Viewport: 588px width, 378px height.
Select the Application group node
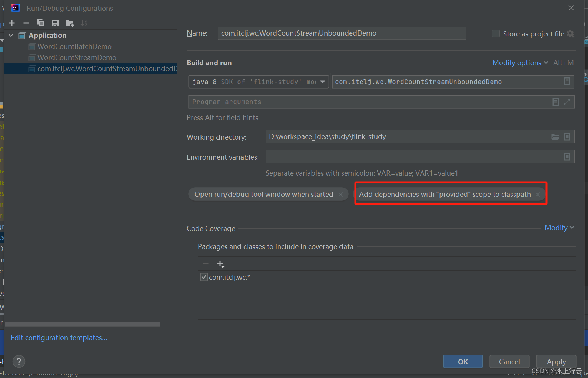pos(47,35)
